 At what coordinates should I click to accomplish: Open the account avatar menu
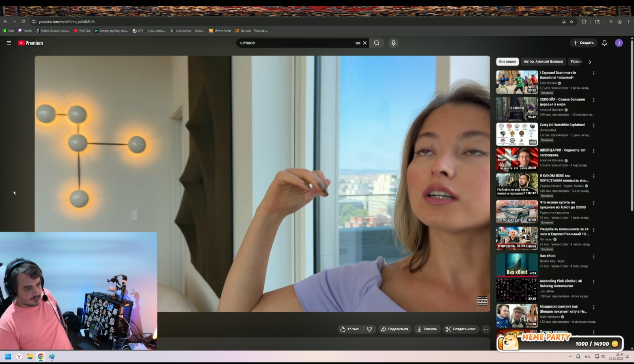[619, 43]
